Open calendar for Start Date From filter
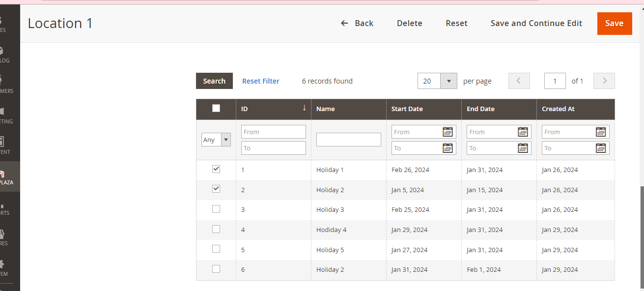The height and width of the screenshot is (291, 644). pyautogui.click(x=448, y=132)
